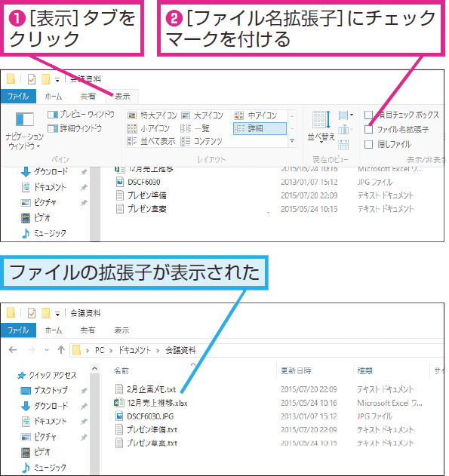
Task: Enable the 隠しファイル checkbox
Action: pyautogui.click(x=368, y=144)
